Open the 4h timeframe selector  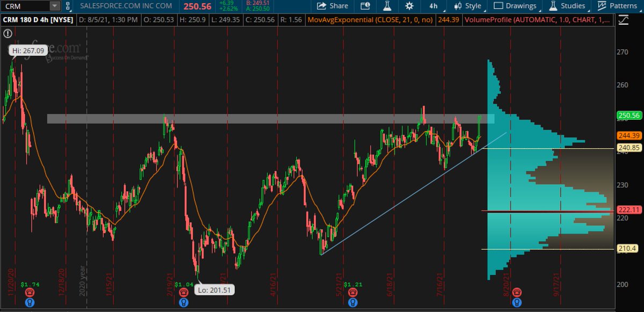point(434,6)
